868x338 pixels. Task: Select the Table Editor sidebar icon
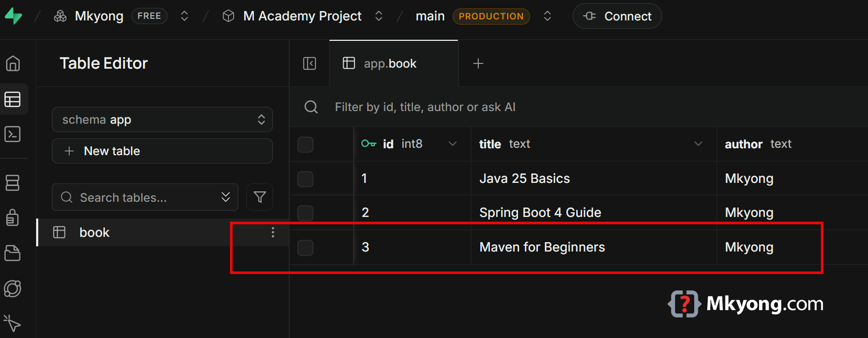13,99
